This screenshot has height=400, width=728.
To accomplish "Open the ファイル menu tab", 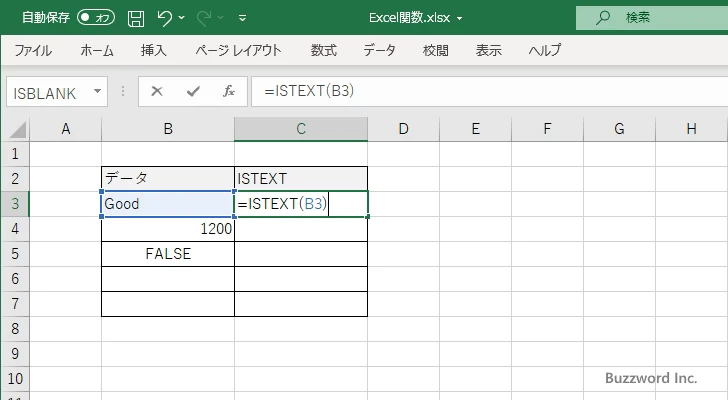I will [x=33, y=50].
